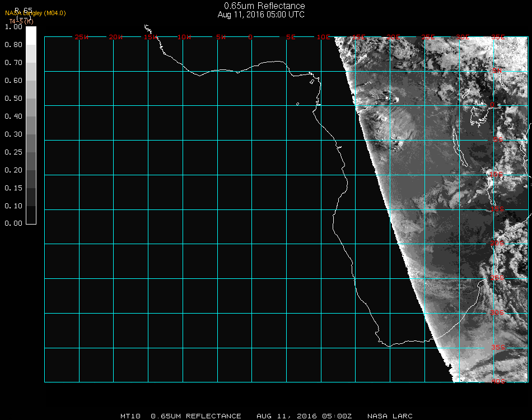Click the 5E longitude label
The width and height of the screenshot is (532, 420).
tap(291, 37)
